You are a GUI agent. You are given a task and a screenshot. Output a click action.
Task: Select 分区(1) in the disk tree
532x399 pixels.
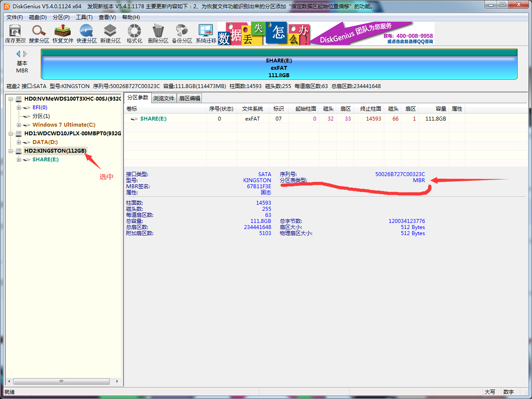(x=41, y=116)
